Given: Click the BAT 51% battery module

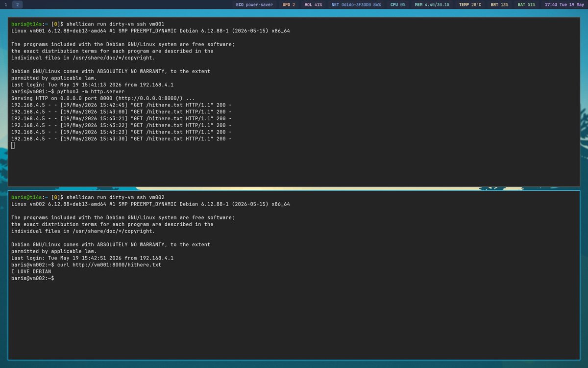Looking at the screenshot, I should pos(526,4).
